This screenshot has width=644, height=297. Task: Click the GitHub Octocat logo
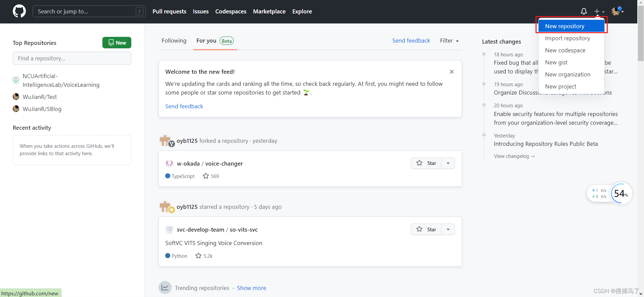click(19, 11)
